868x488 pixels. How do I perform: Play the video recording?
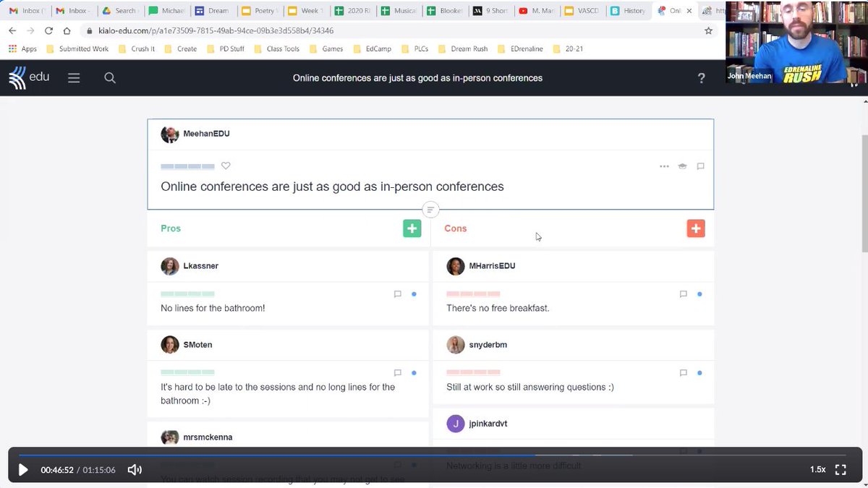(23, 470)
